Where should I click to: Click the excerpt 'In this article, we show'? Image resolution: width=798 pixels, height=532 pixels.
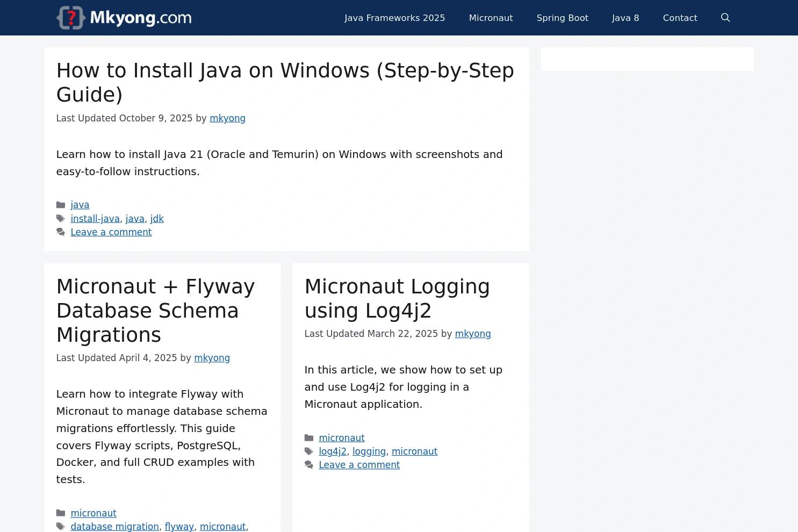click(x=404, y=387)
